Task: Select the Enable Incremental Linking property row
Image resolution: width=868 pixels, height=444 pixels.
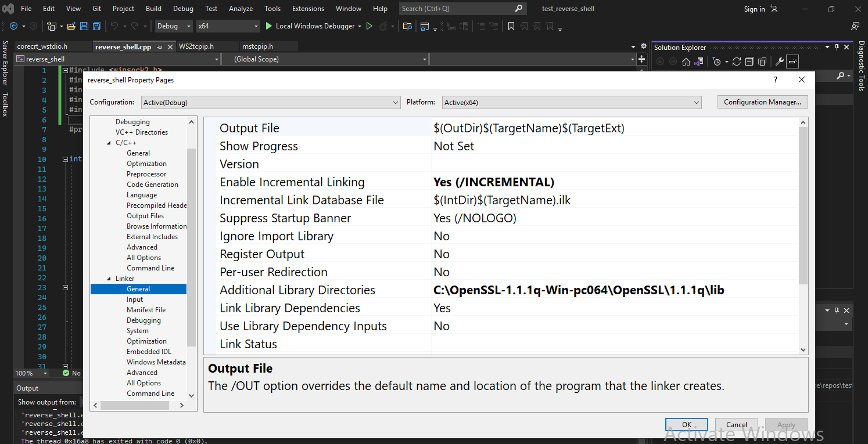Action: pyautogui.click(x=508, y=182)
